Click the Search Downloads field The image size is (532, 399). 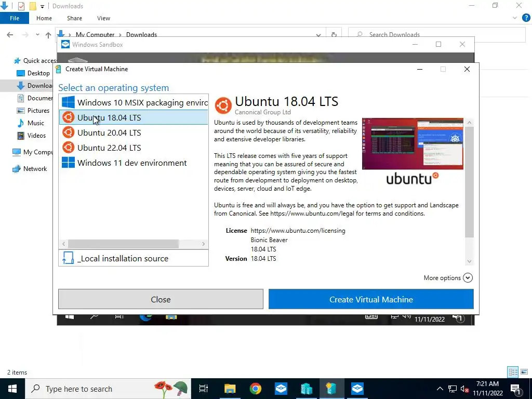[x=436, y=34]
